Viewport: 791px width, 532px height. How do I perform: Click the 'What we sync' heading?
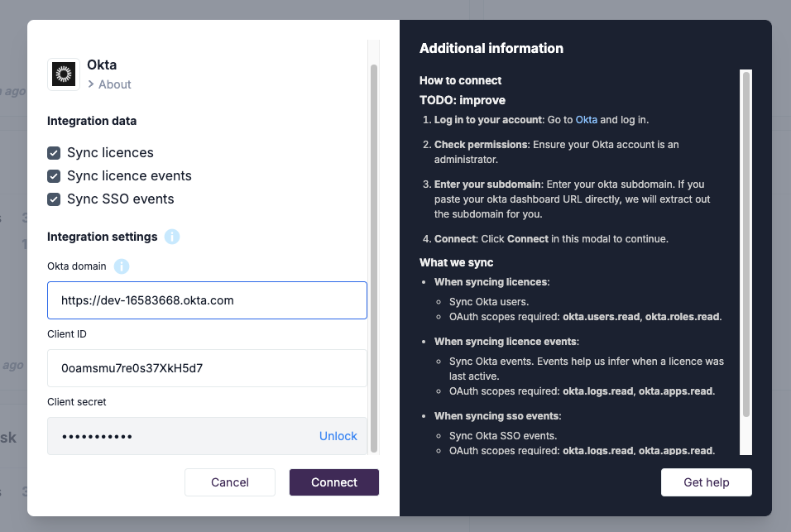tap(457, 263)
